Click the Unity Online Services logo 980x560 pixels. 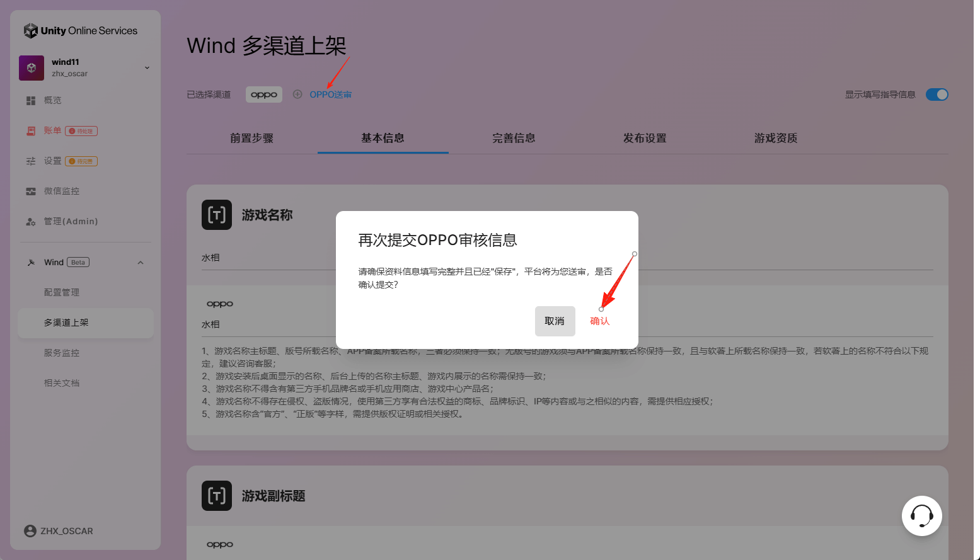pos(30,31)
